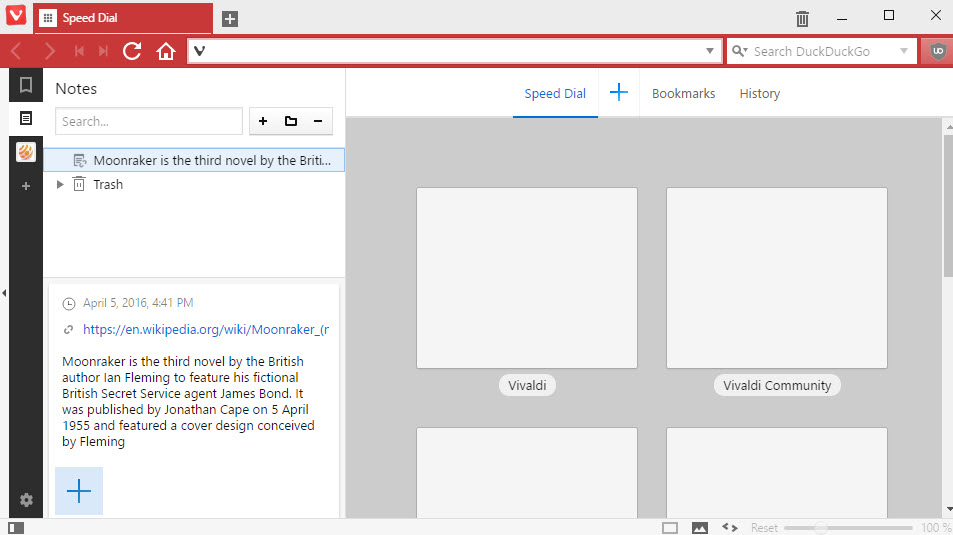Screen dimensions: 953x535
Task: Delete selected note with minus button
Action: [x=318, y=121]
